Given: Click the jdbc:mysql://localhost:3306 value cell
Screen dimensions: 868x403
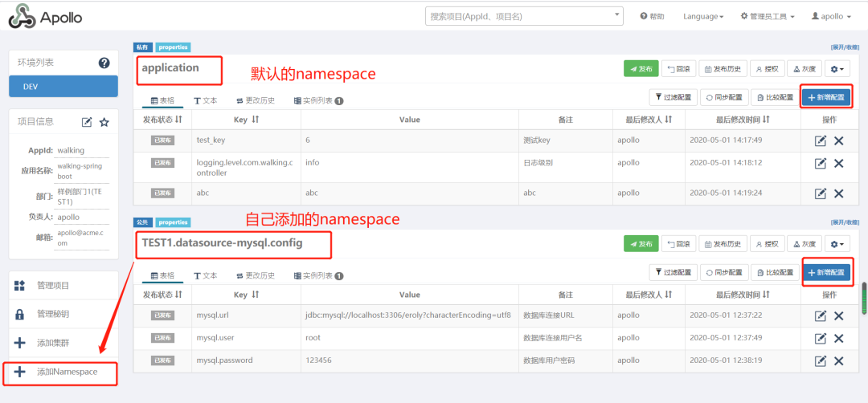Looking at the screenshot, I should 410,315.
